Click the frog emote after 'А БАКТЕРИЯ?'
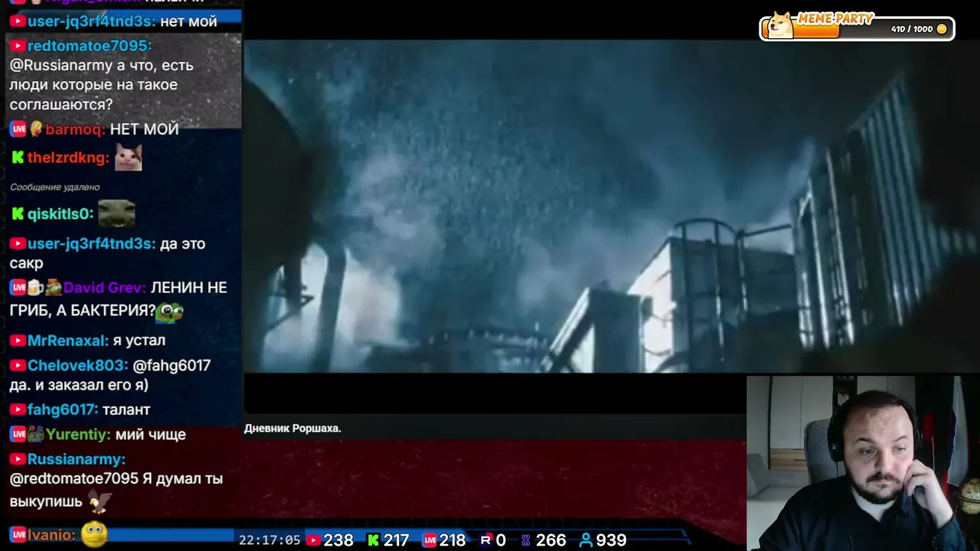 tap(170, 311)
